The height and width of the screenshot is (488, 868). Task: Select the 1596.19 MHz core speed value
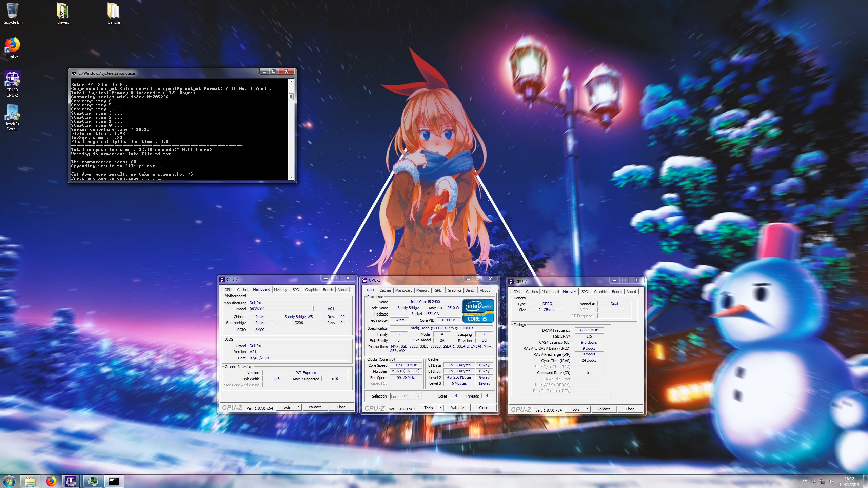[x=406, y=365]
